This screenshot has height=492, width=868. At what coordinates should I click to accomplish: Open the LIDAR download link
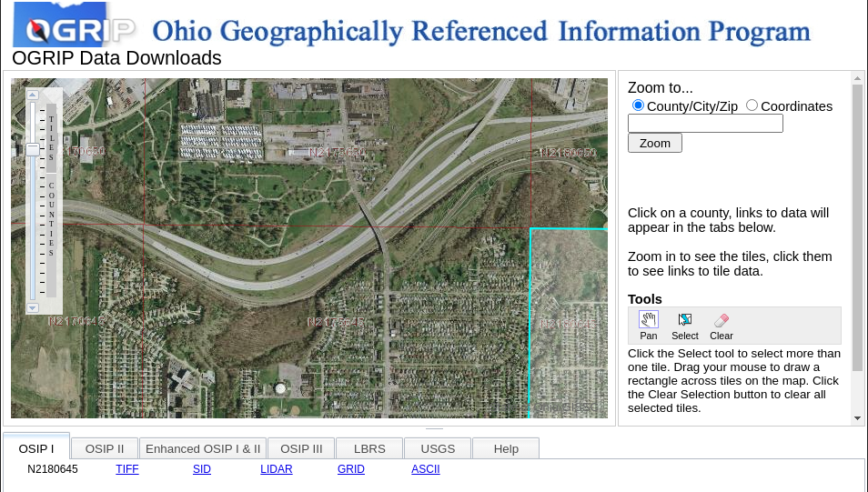[x=277, y=469]
